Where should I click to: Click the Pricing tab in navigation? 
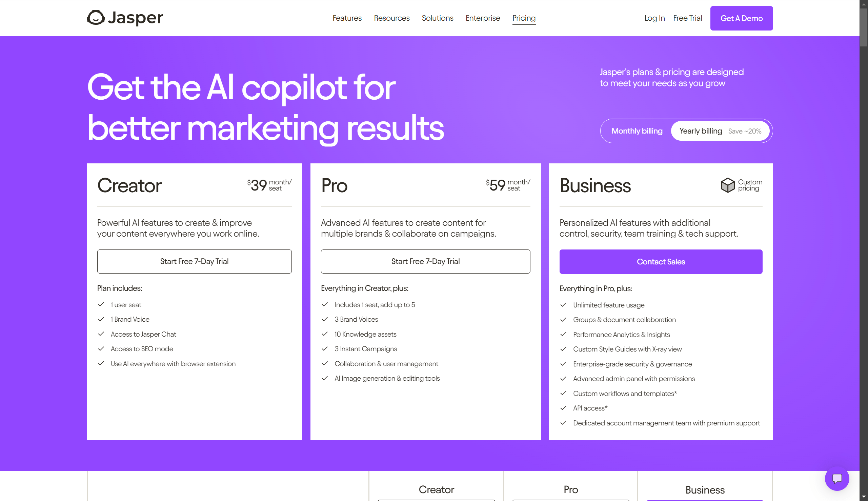tap(523, 18)
